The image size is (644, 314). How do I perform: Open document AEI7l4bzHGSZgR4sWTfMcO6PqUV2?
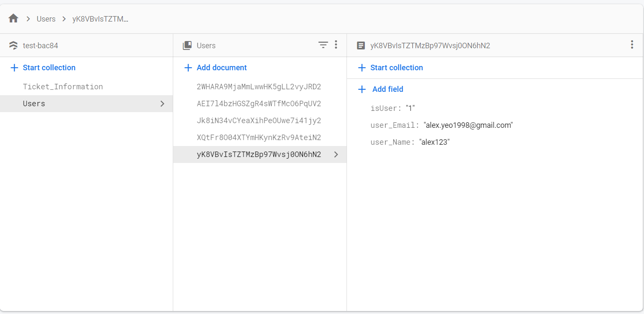tap(260, 104)
